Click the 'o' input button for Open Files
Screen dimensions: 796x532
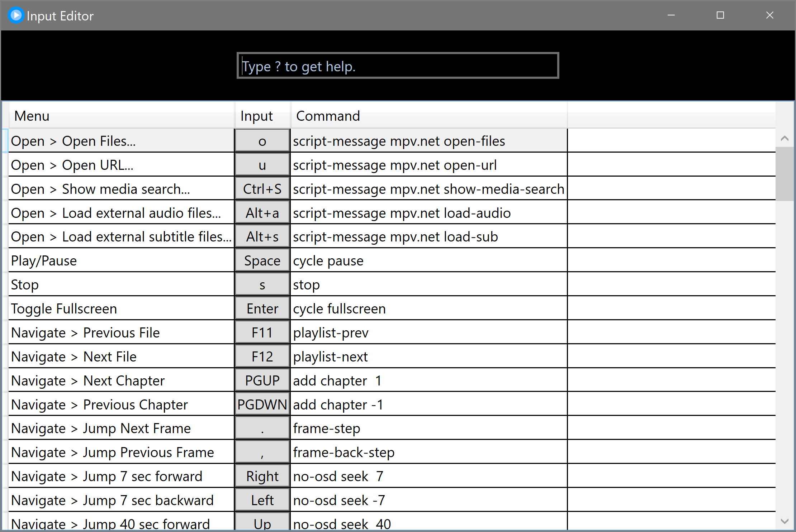coord(262,141)
